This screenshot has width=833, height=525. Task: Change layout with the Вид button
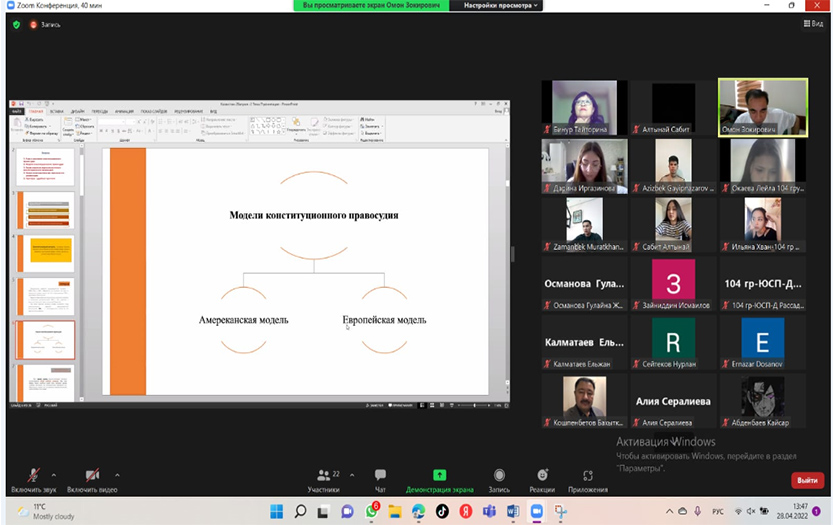pyautogui.click(x=811, y=24)
